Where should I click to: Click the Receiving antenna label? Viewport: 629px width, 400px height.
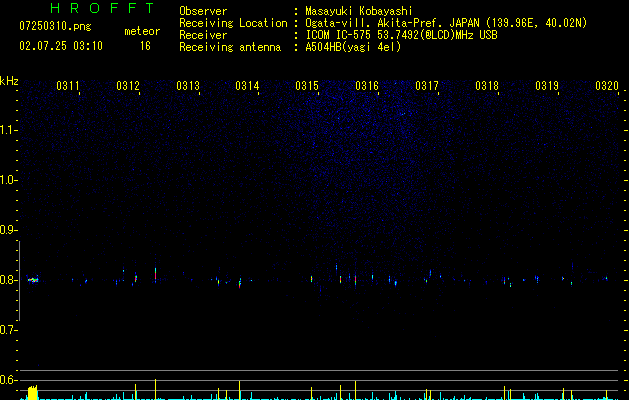230,47
